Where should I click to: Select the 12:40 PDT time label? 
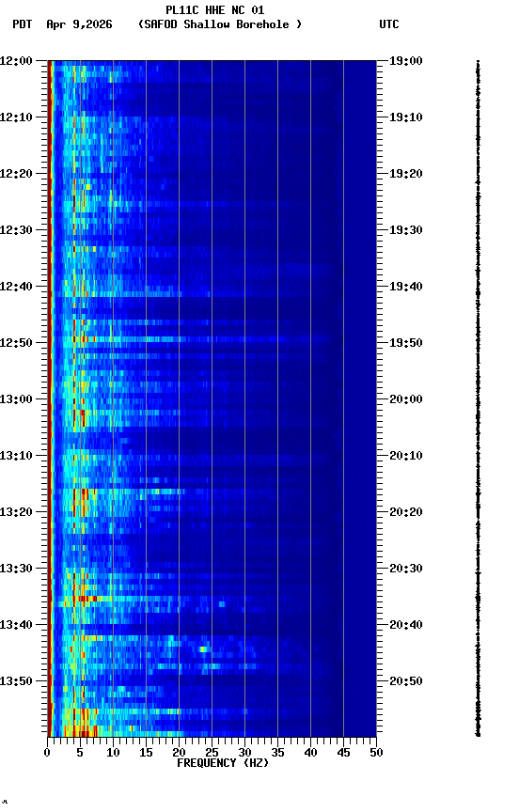click(x=16, y=287)
